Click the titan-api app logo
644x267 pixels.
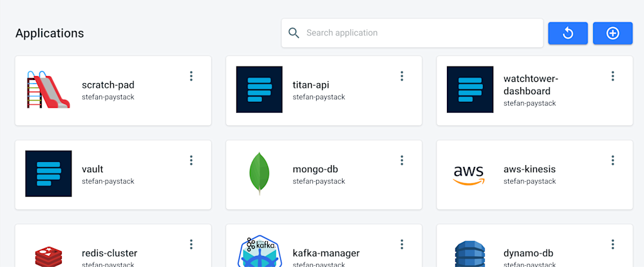click(x=259, y=89)
